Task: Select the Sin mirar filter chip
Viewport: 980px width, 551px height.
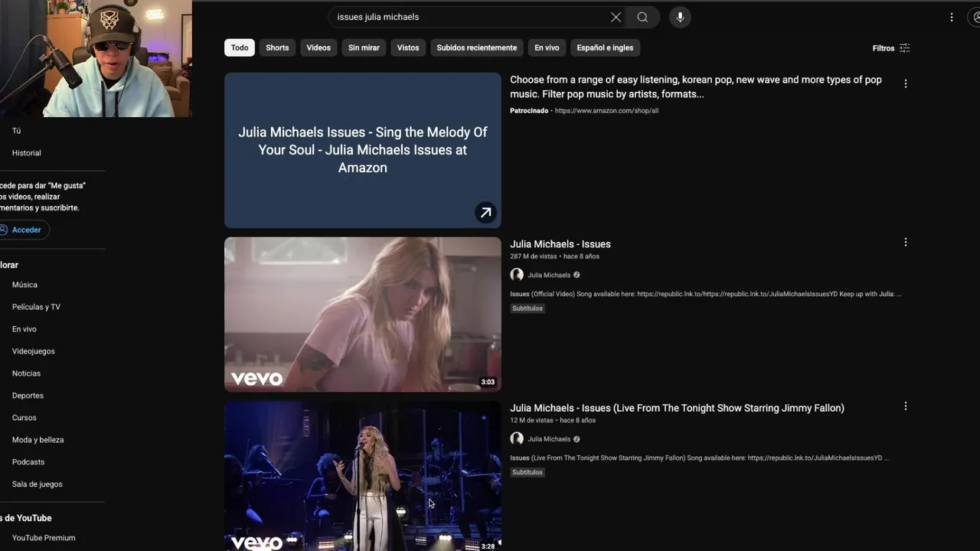Action: [364, 47]
